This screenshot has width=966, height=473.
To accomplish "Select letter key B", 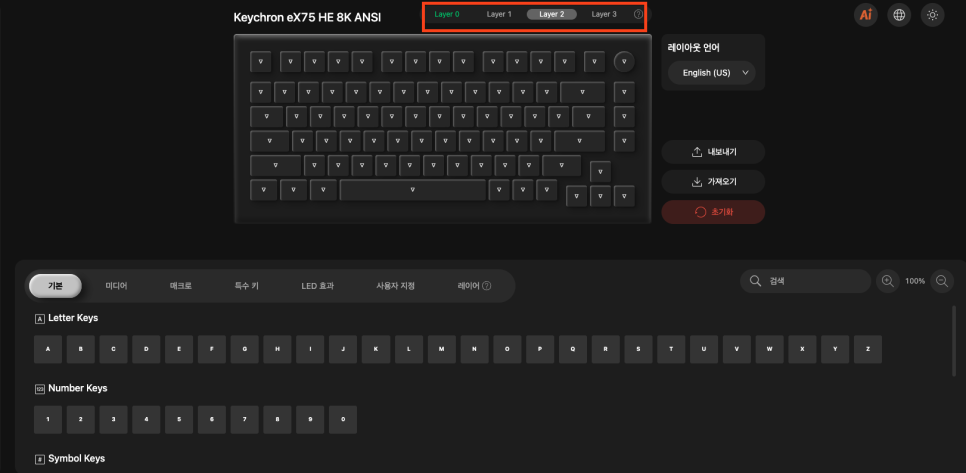I will [x=81, y=349].
